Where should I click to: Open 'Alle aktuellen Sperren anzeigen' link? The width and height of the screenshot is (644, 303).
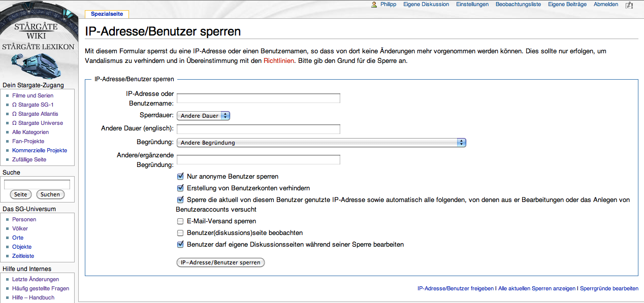click(x=537, y=288)
